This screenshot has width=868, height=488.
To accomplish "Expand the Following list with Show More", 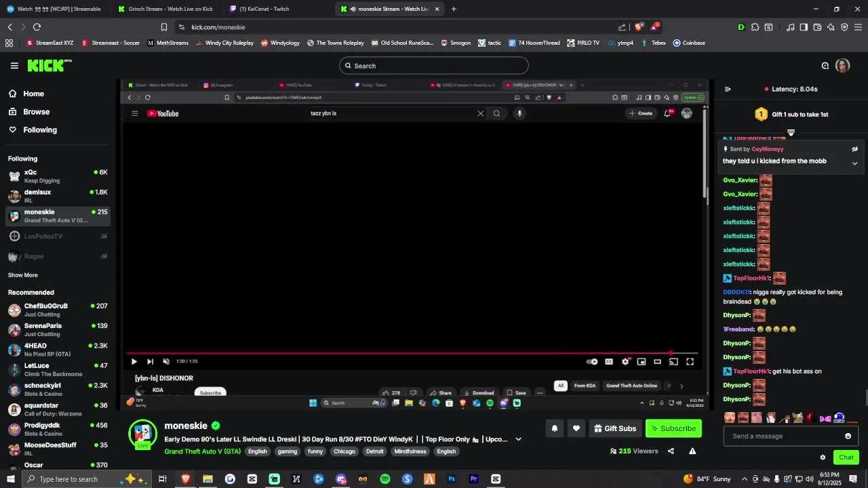I will pos(23,275).
